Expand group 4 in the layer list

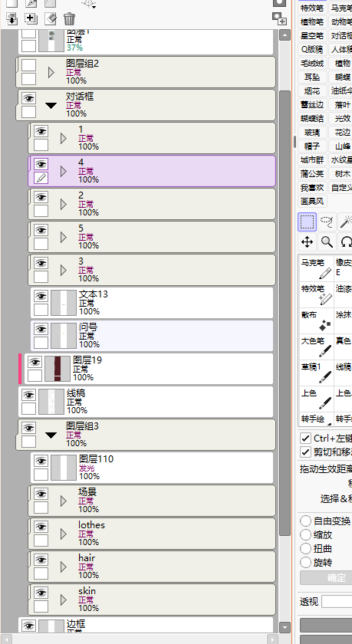[x=63, y=171]
